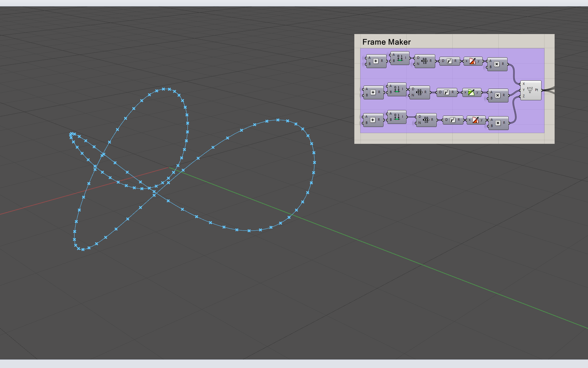
Task: Click the Z input of Construct Point
Action: [x=524, y=96]
